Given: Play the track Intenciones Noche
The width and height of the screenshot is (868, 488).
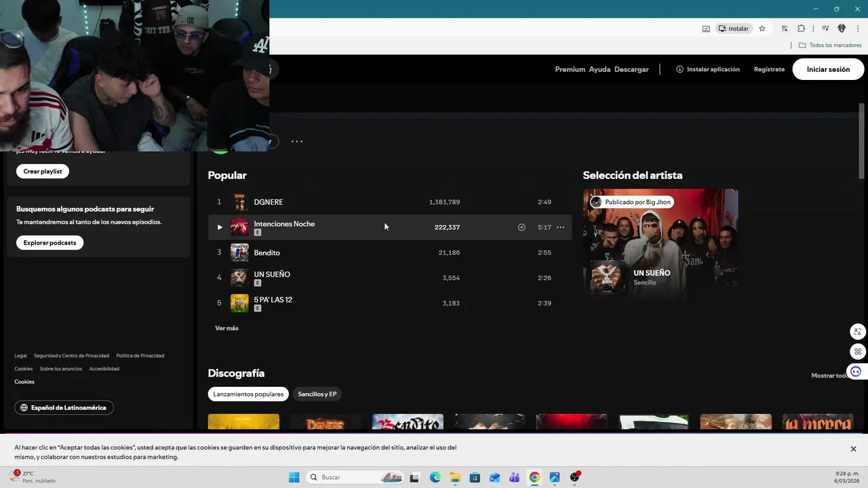Looking at the screenshot, I should [219, 227].
